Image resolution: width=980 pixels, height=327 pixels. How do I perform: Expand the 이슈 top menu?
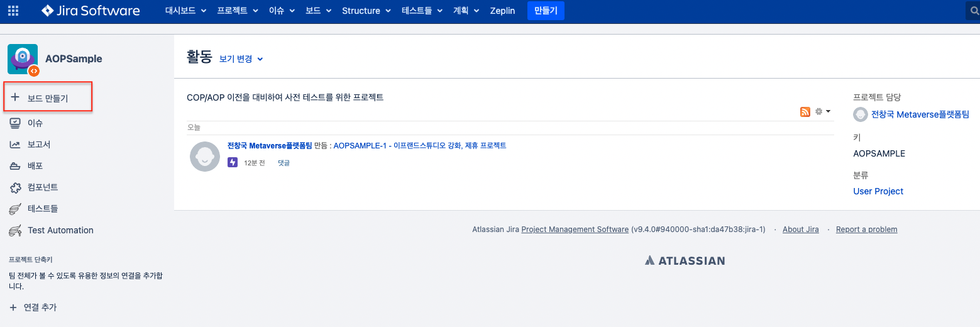coord(280,11)
